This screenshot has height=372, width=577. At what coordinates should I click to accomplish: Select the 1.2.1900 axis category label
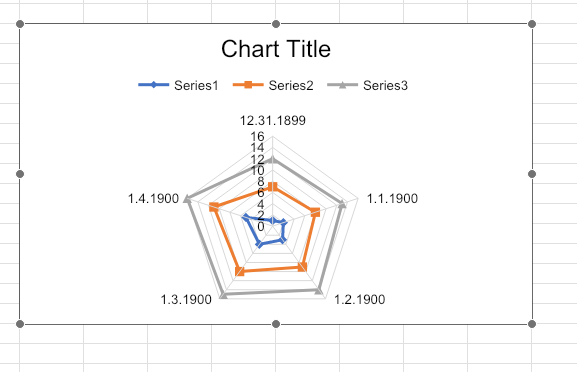[360, 300]
